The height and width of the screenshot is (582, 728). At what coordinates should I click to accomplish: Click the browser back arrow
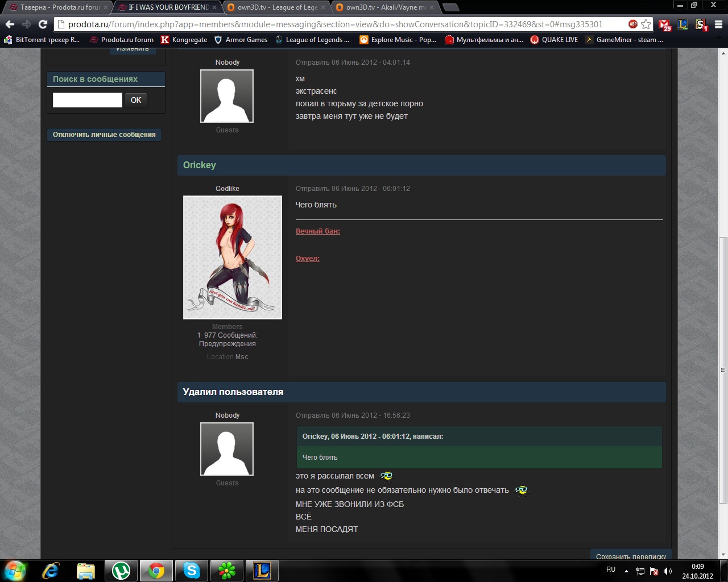(10, 24)
